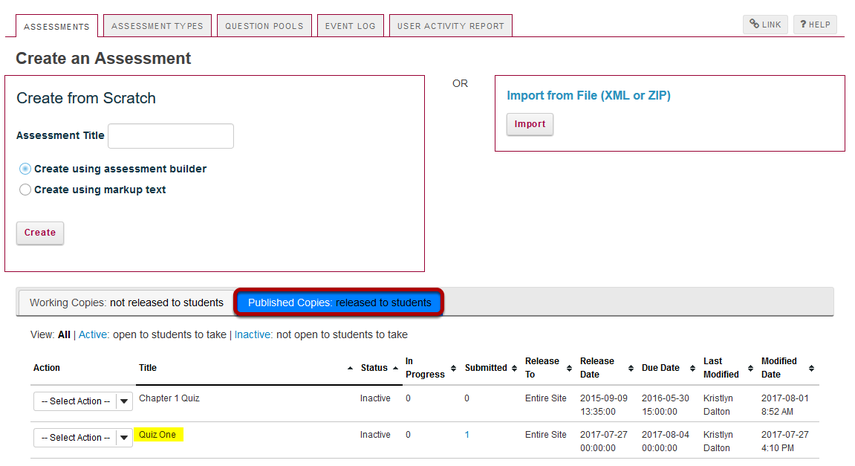Filter view by Inactive assessments
This screenshot has height=466, width=855.
coord(253,335)
